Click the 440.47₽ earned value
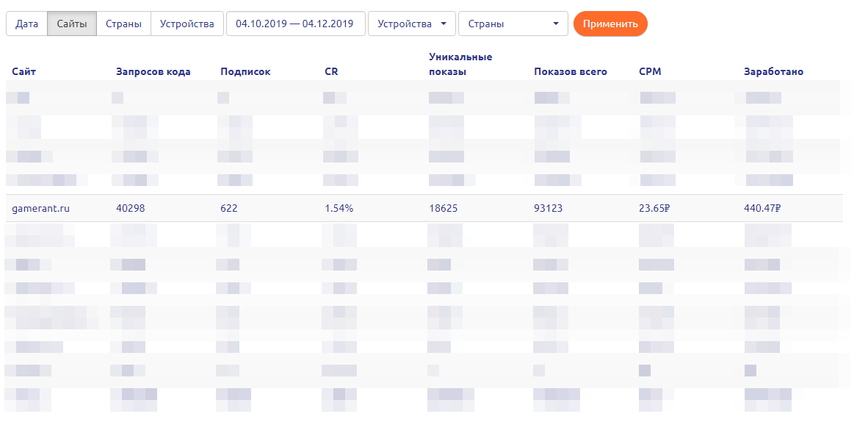This screenshot has width=868, height=422. click(762, 208)
